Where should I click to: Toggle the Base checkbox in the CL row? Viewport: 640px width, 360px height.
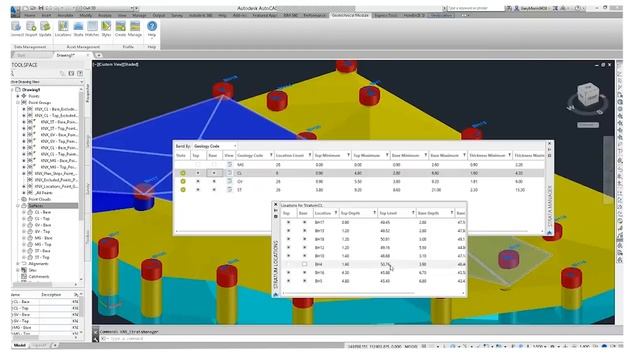213,173
